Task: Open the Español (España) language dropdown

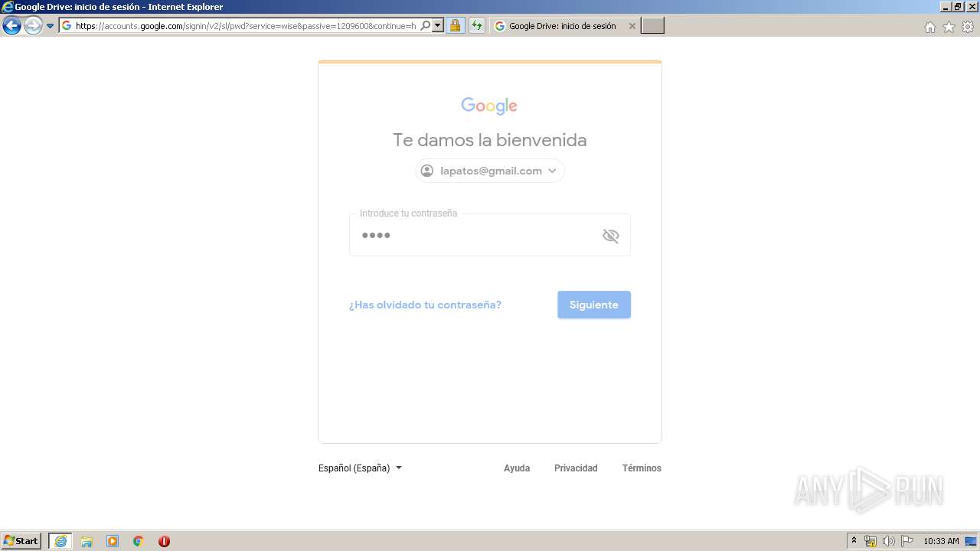Action: tap(360, 468)
